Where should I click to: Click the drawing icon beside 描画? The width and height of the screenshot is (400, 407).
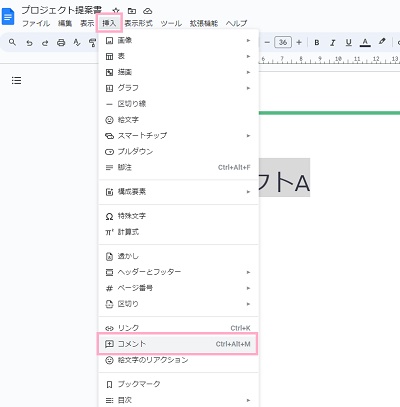[109, 72]
